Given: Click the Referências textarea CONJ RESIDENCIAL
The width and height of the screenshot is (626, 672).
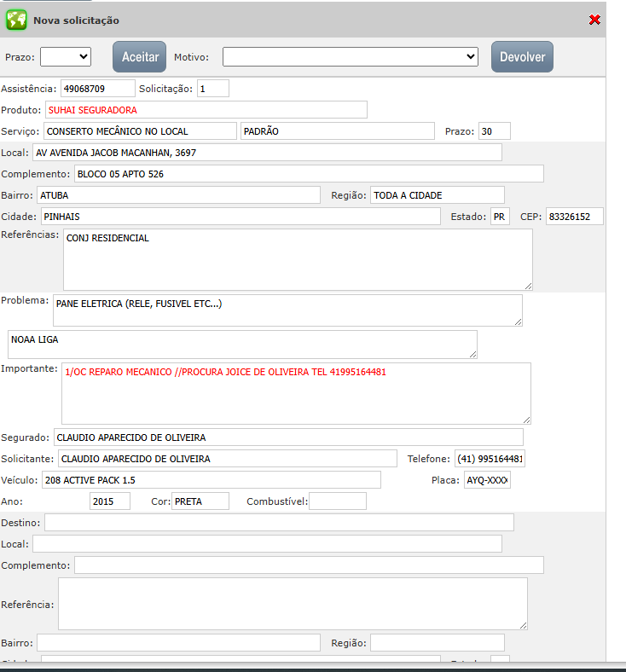Looking at the screenshot, I should [x=298, y=260].
